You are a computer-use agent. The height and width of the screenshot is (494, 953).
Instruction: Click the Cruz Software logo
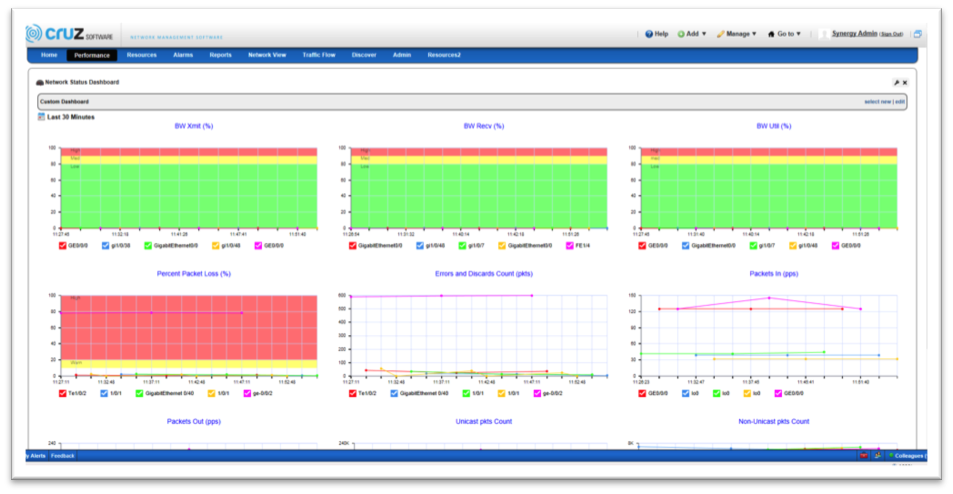(x=69, y=33)
